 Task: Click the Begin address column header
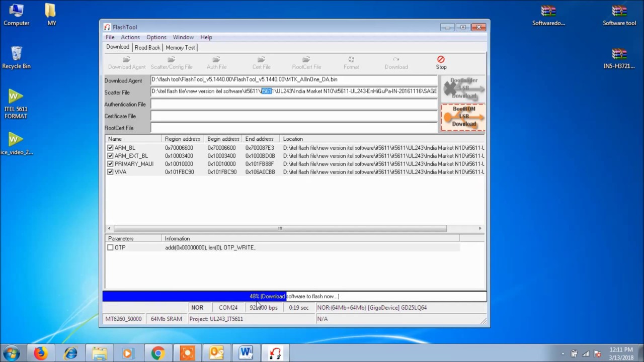coord(223,139)
